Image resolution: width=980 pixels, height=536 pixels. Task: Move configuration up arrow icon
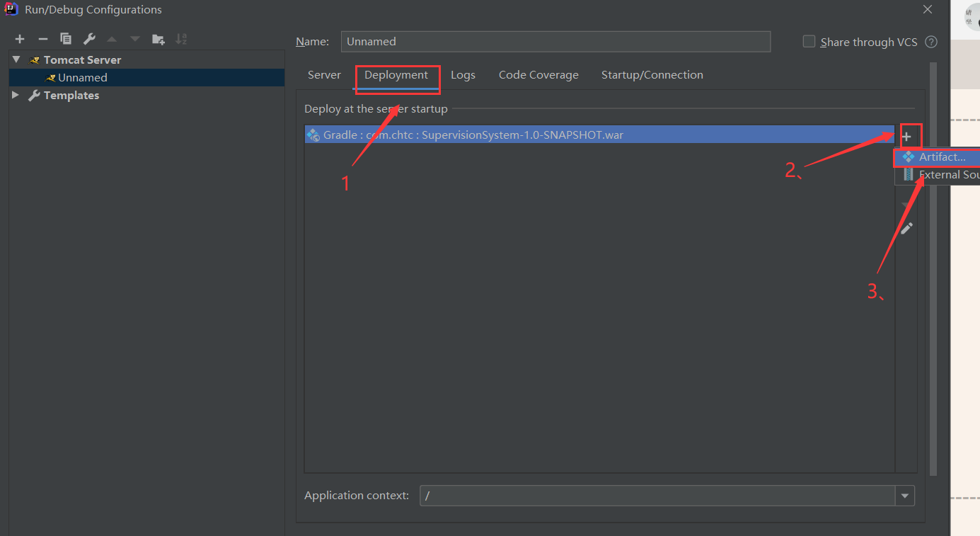coord(112,39)
